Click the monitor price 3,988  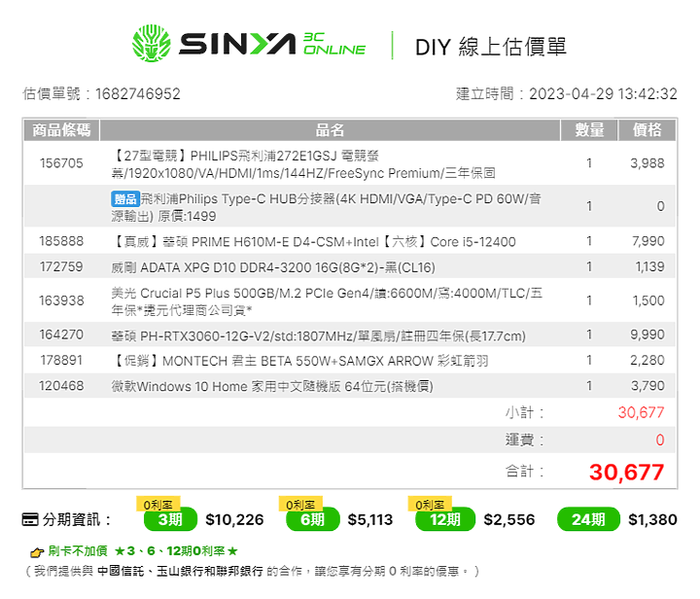pos(647,163)
